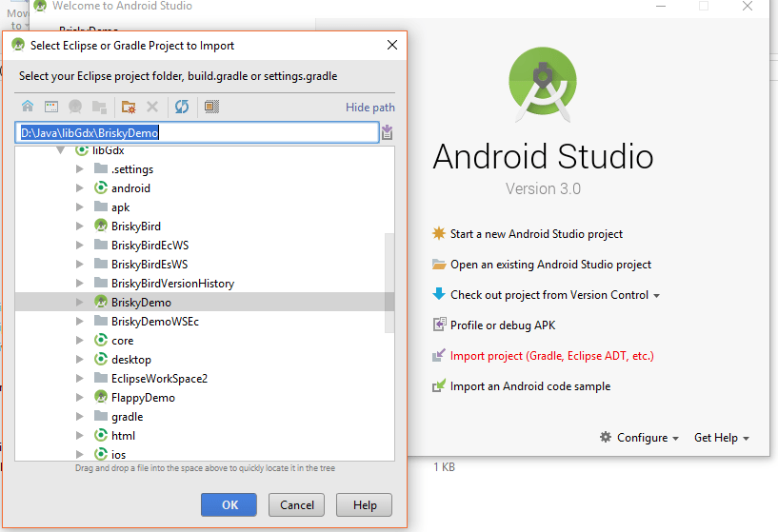
Task: Click the Android Studio logo in dialog title
Action: tap(18, 45)
